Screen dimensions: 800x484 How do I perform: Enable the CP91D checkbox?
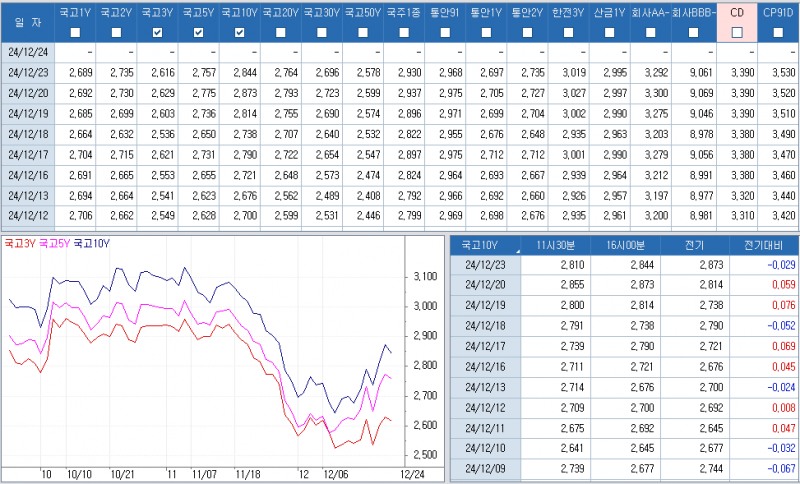pos(778,33)
